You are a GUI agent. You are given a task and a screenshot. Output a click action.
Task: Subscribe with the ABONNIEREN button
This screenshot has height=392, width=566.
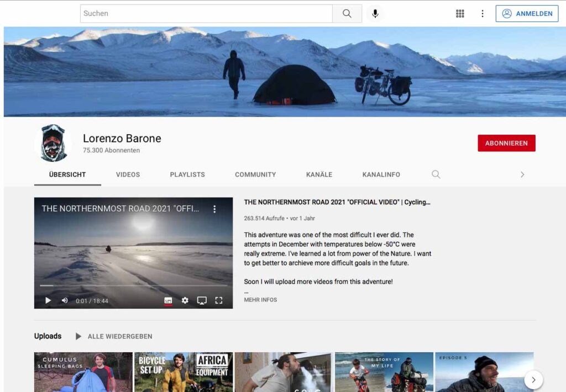[506, 143]
